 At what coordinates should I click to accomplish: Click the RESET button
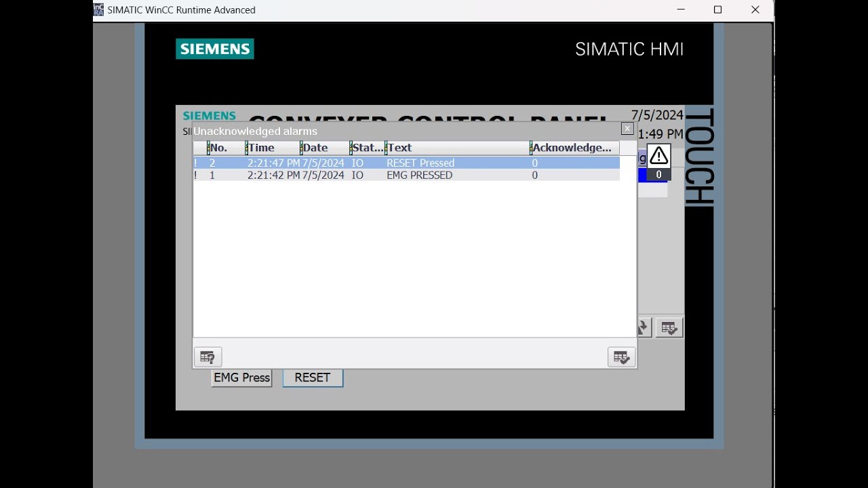point(313,378)
